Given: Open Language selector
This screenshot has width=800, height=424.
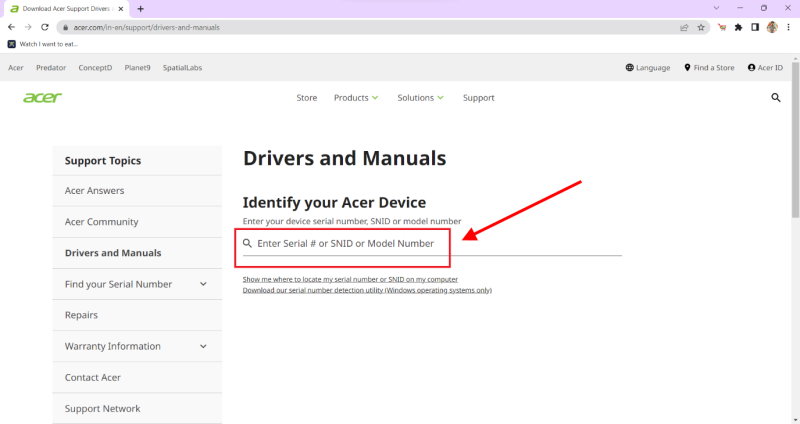Looking at the screenshot, I should click(647, 67).
